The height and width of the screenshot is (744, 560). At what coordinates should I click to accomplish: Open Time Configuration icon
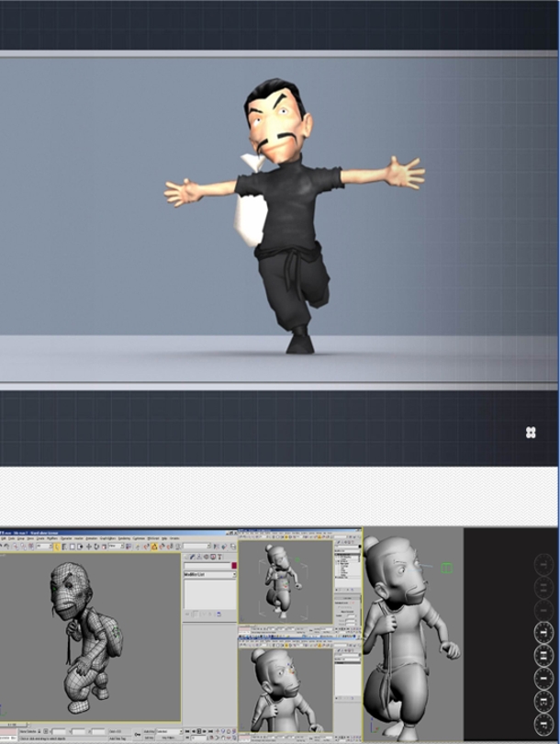click(x=211, y=738)
